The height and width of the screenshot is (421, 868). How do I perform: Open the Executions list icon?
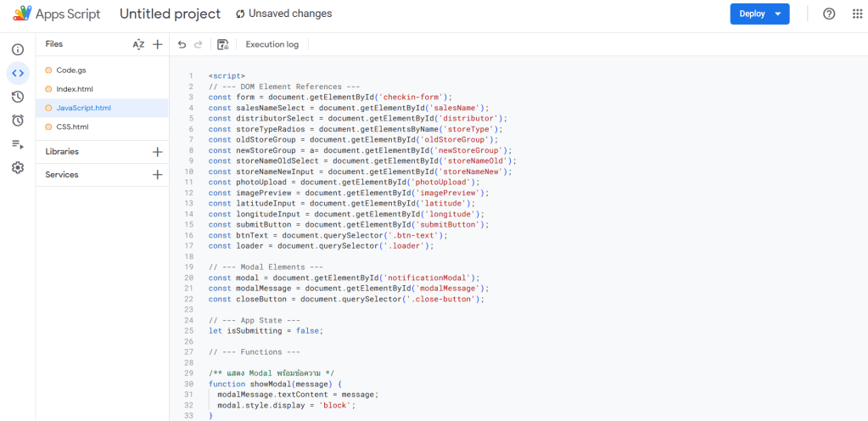[17, 144]
